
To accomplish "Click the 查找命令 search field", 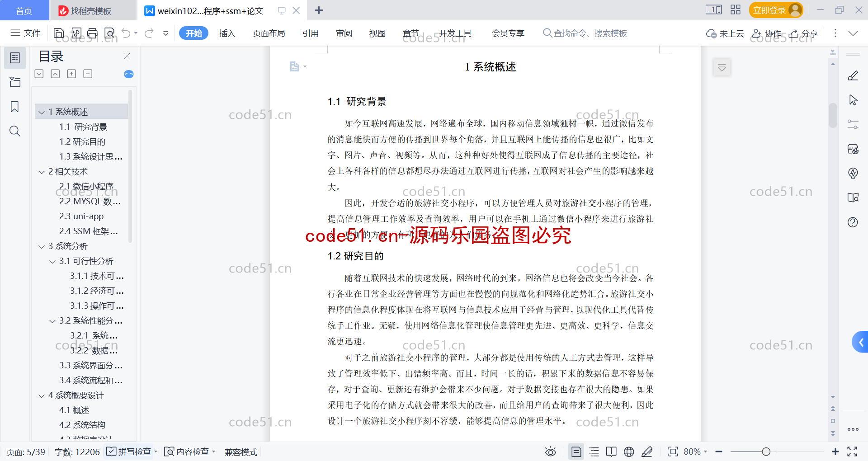I will (585, 33).
